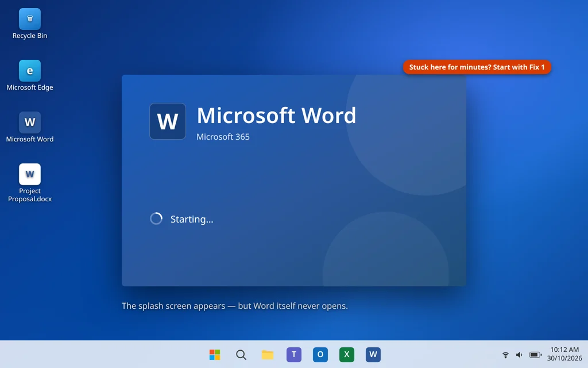The image size is (588, 368).
Task: Check the battery status icon
Action: coord(535,354)
